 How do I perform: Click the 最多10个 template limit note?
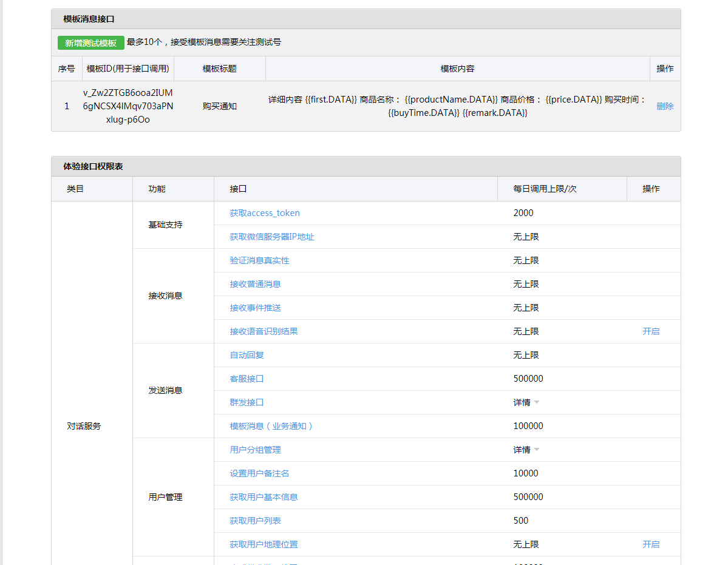[204, 42]
